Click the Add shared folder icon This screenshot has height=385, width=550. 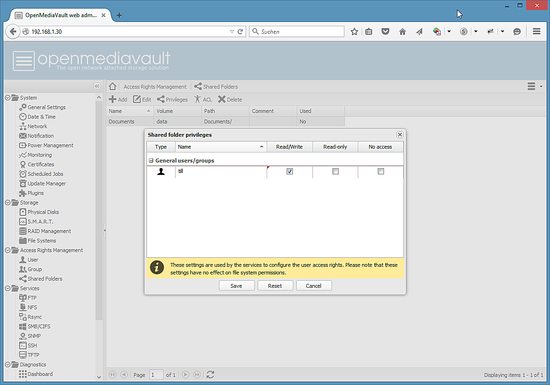pos(113,99)
